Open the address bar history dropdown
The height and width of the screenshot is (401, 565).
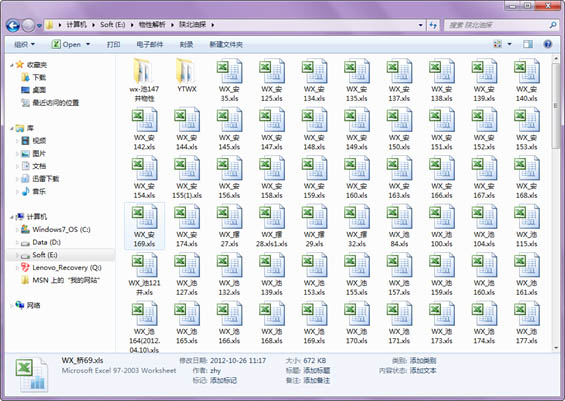(421, 25)
